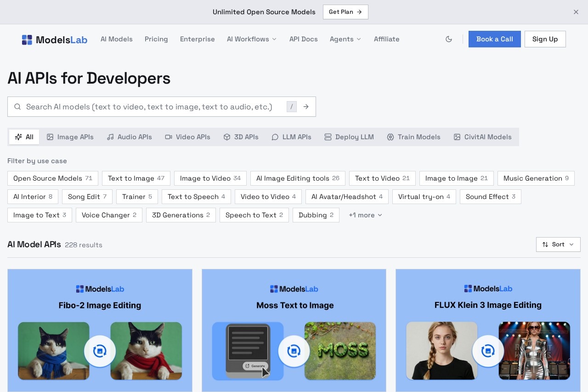The image size is (588, 392).
Task: Filter by AI Avatar/Headshot
Action: 347,197
